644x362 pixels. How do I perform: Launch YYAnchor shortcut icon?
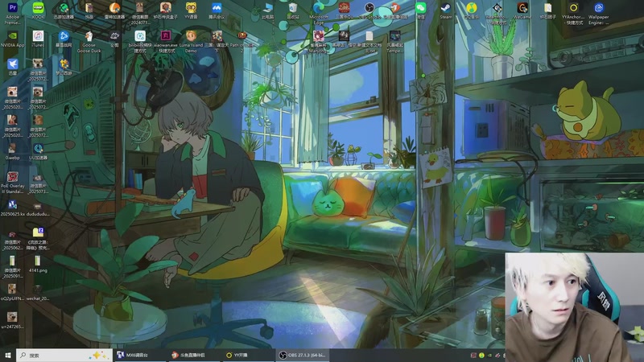[573, 13]
